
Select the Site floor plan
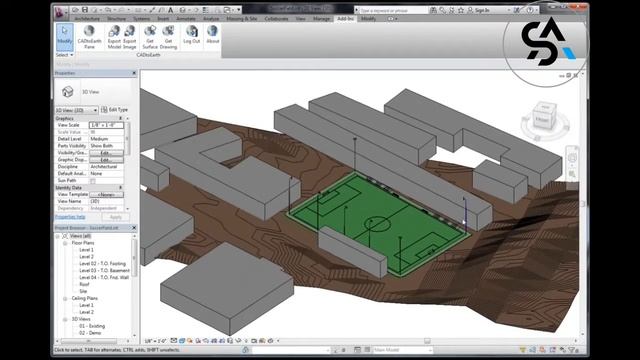pos(83,291)
